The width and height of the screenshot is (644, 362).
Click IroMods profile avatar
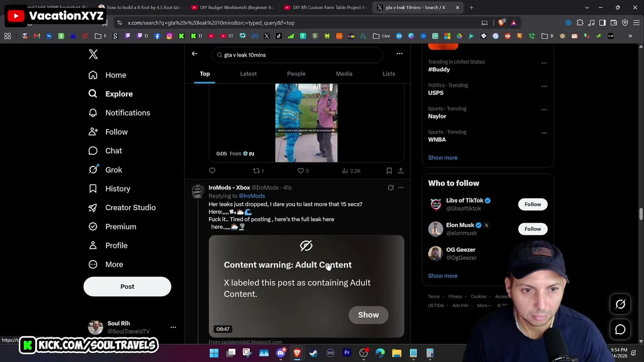[198, 191]
